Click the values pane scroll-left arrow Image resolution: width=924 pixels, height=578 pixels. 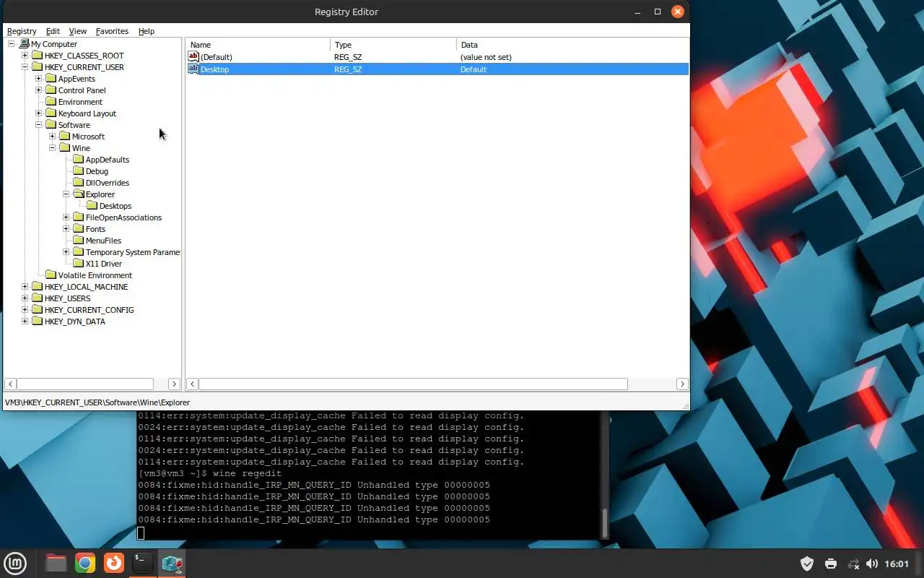(193, 384)
